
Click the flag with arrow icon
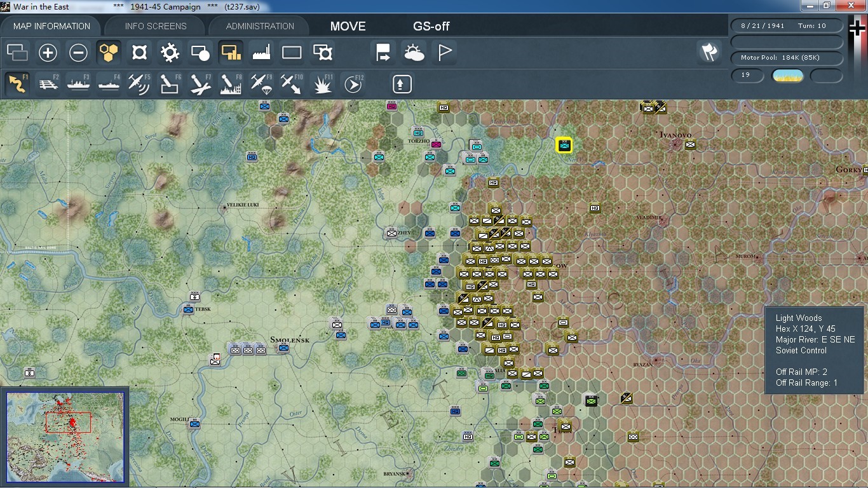click(383, 53)
